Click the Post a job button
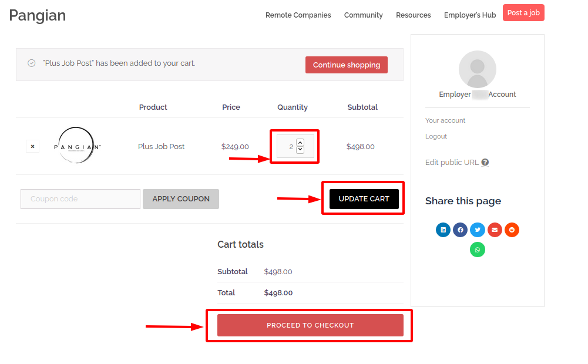 523,13
